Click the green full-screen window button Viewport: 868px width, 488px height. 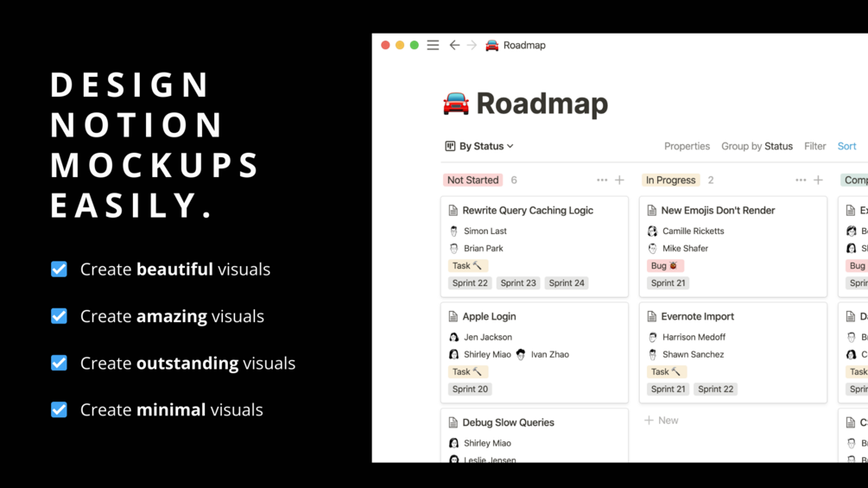414,46
